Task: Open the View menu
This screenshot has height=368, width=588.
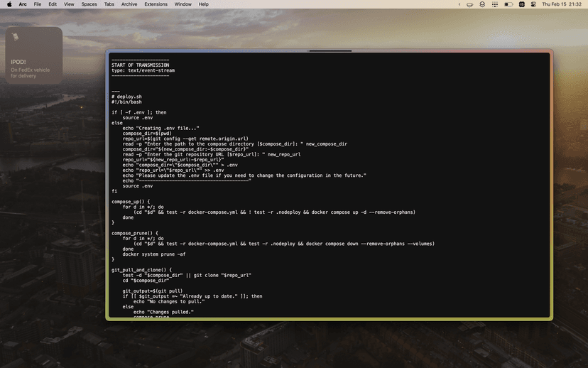Action: coord(69,4)
